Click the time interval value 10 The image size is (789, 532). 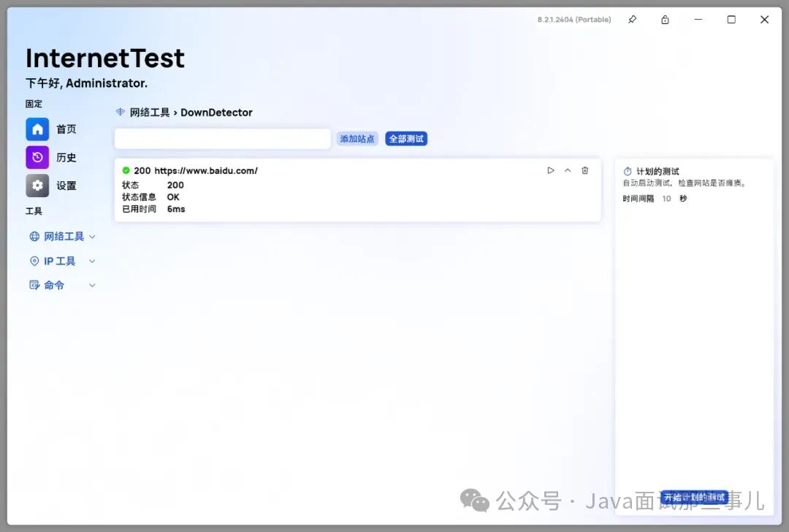(666, 199)
